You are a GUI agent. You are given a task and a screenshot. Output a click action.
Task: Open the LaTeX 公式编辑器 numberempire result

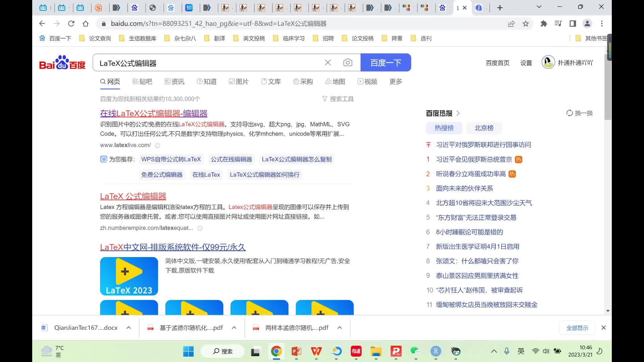133,196
